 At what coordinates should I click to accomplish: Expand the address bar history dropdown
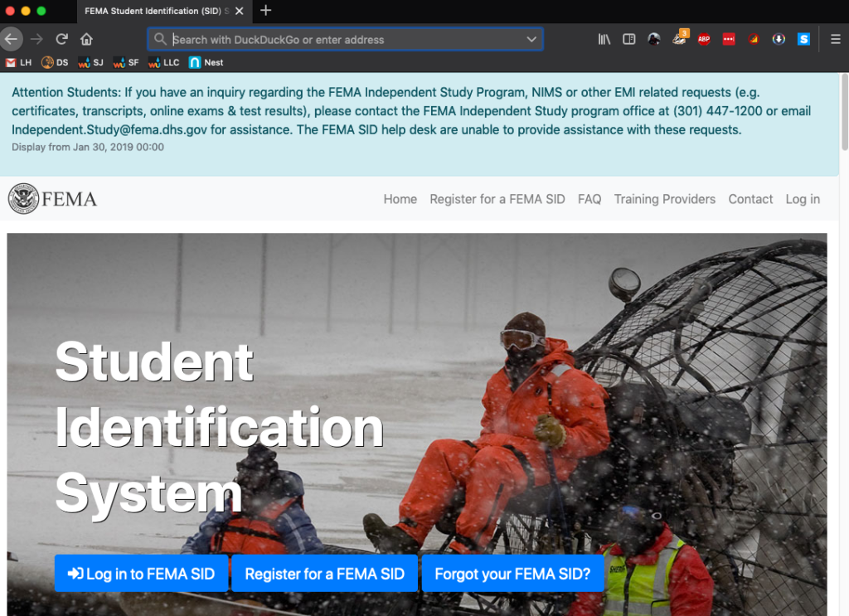click(x=531, y=39)
